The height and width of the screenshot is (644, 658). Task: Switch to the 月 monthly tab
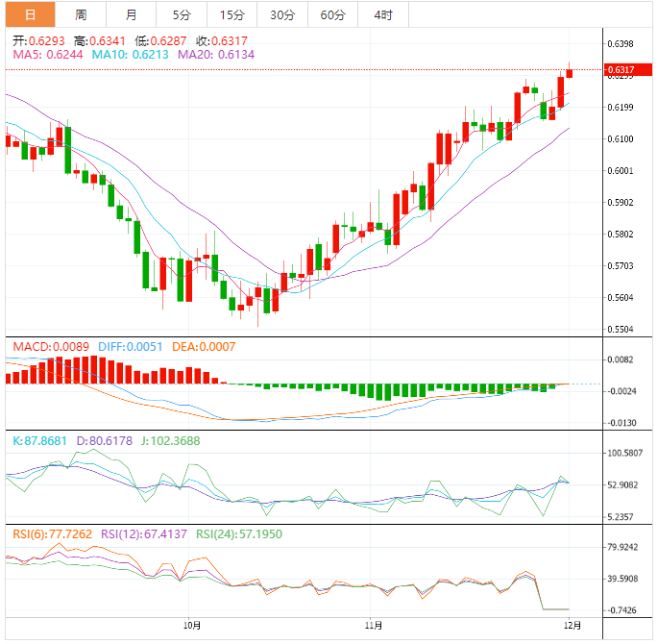coord(131,14)
